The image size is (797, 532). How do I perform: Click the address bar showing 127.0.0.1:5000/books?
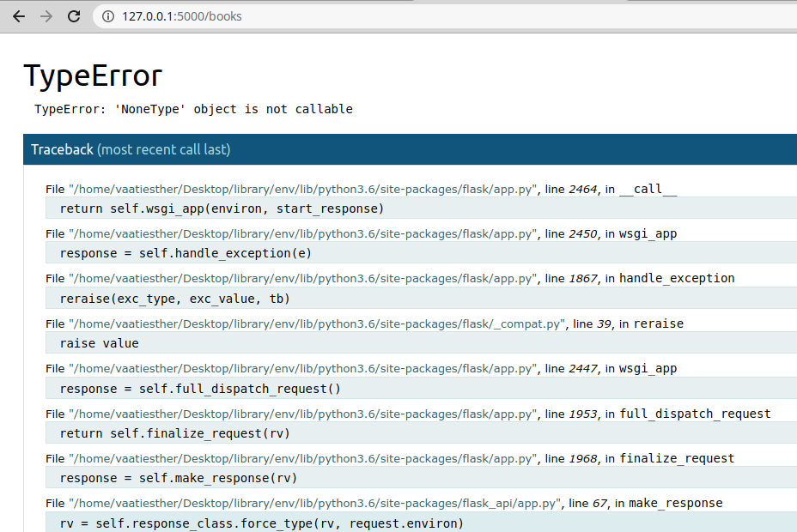tap(180, 15)
